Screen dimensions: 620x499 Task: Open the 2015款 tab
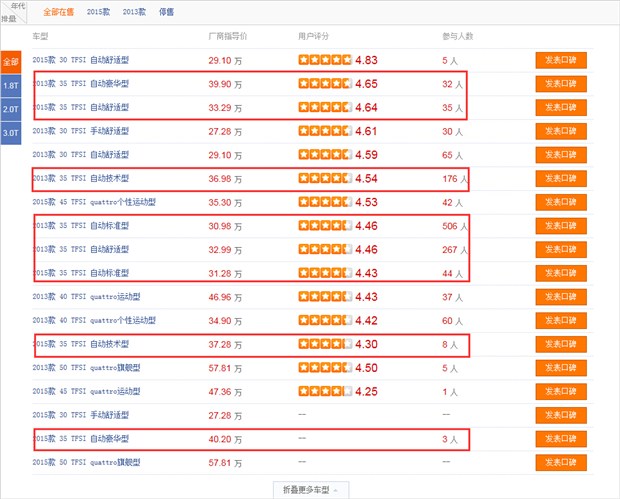pos(98,12)
